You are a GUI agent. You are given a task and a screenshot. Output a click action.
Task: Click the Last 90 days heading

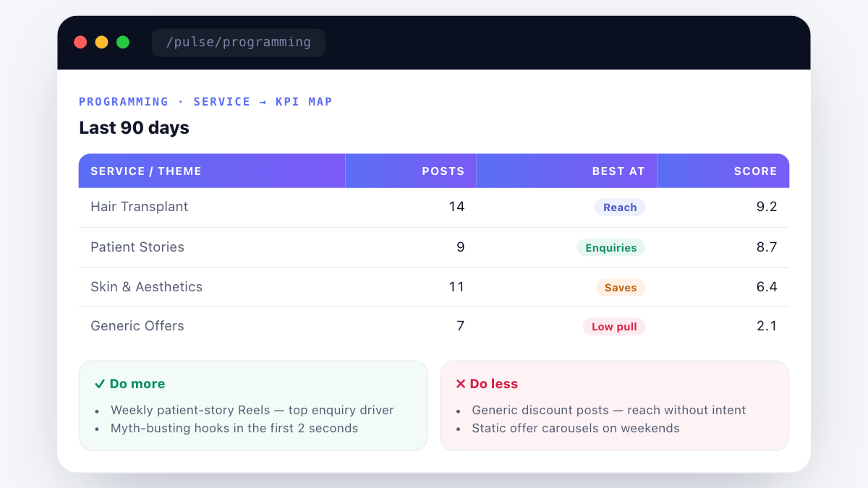click(134, 128)
